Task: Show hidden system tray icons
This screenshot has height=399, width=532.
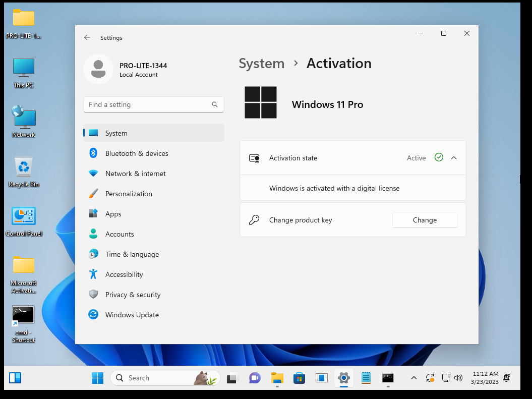Action: pyautogui.click(x=414, y=378)
